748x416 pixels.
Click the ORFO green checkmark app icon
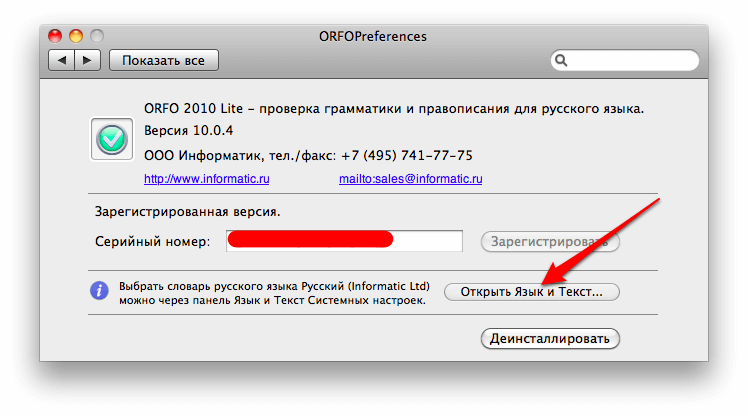(112, 139)
